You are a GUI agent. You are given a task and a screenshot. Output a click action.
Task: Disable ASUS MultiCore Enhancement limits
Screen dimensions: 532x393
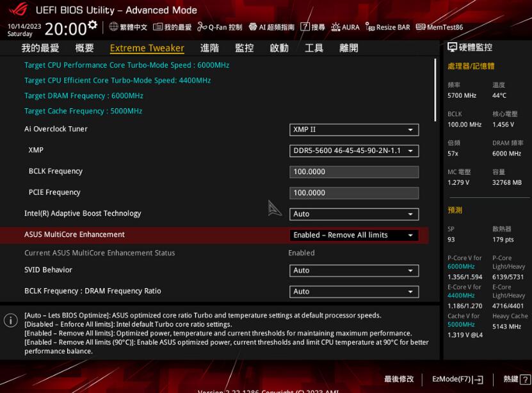pyautogui.click(x=354, y=235)
